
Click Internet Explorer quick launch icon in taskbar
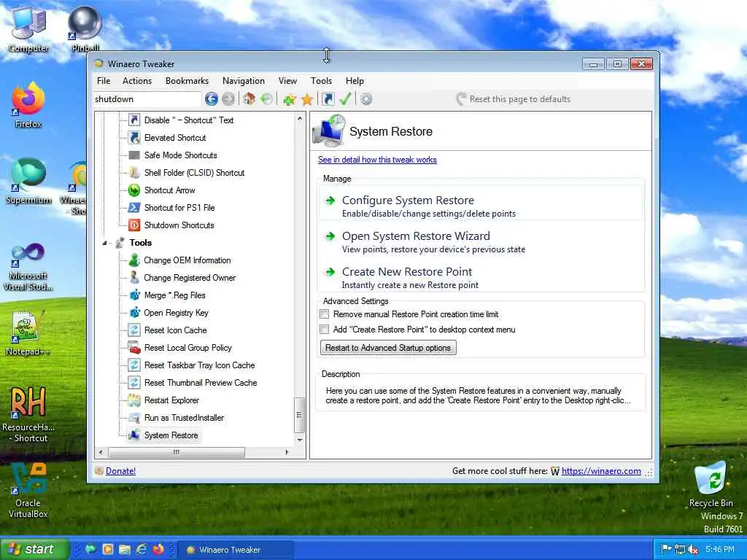[x=142, y=549]
